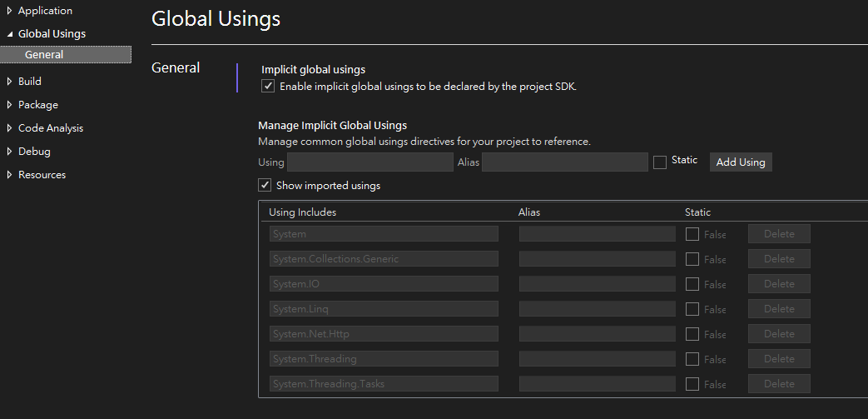Screen dimensions: 868x419
Task: Click in the Using text field
Action: 370,162
